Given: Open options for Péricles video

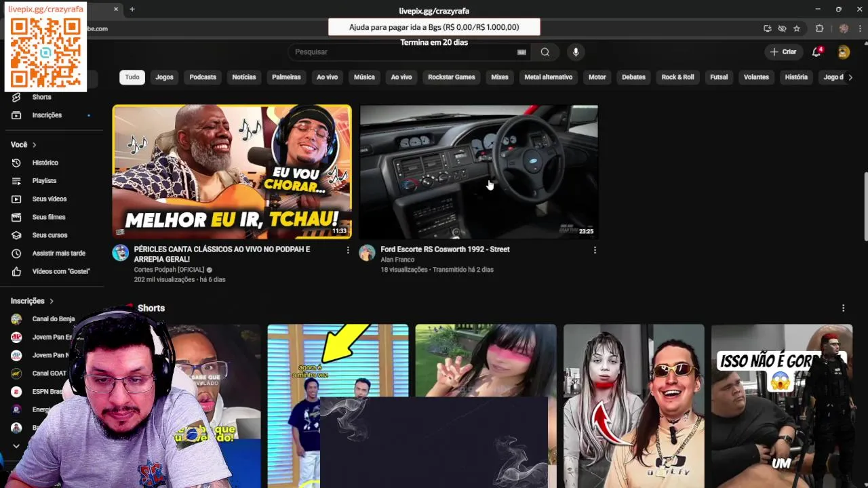Looking at the screenshot, I should (x=348, y=250).
